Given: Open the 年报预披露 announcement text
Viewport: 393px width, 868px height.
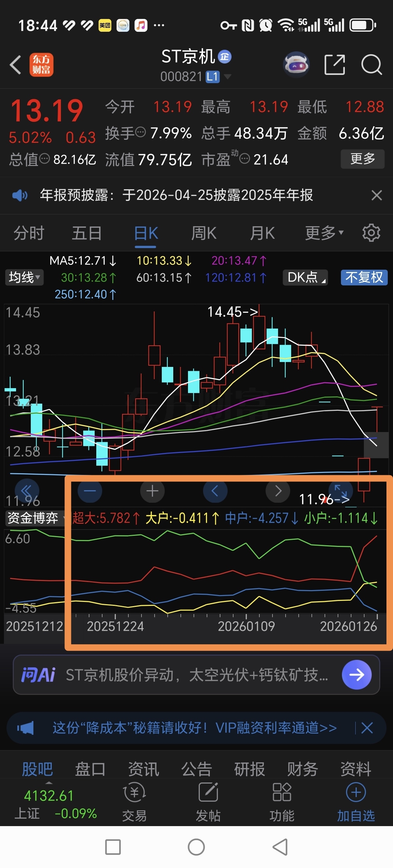Looking at the screenshot, I should pos(176,195).
